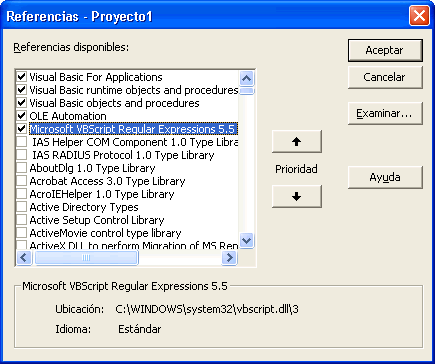Select 'AboutDlg 1.0 Type Library' row text
Screen dimensions: 435x364
[x=92, y=168]
